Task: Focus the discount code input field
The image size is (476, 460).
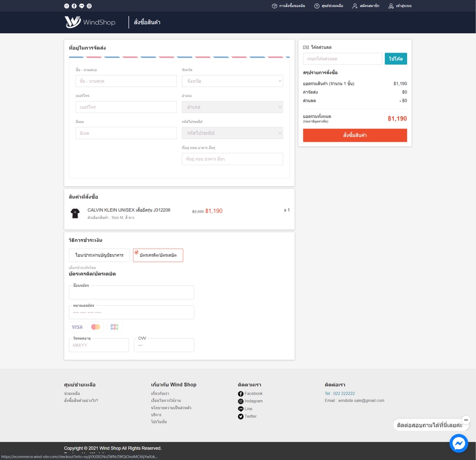Action: [343, 58]
